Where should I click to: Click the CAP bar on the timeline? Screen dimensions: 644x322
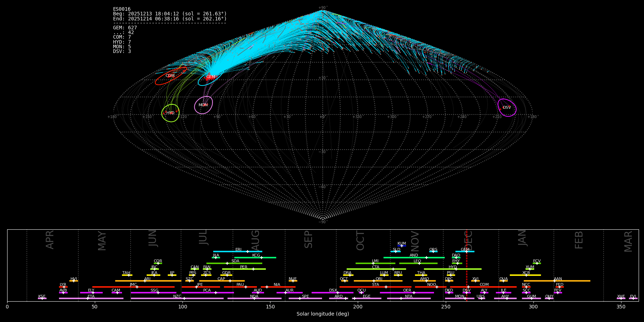click(222, 281)
